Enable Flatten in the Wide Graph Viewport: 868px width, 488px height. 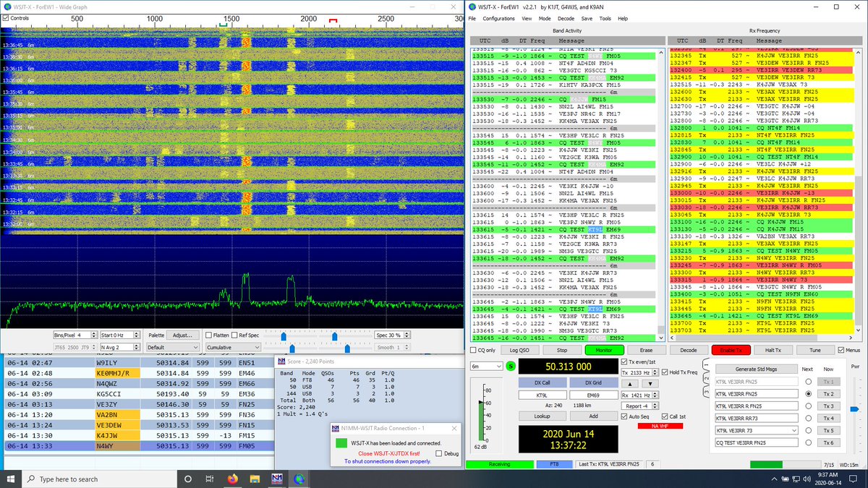pyautogui.click(x=208, y=335)
